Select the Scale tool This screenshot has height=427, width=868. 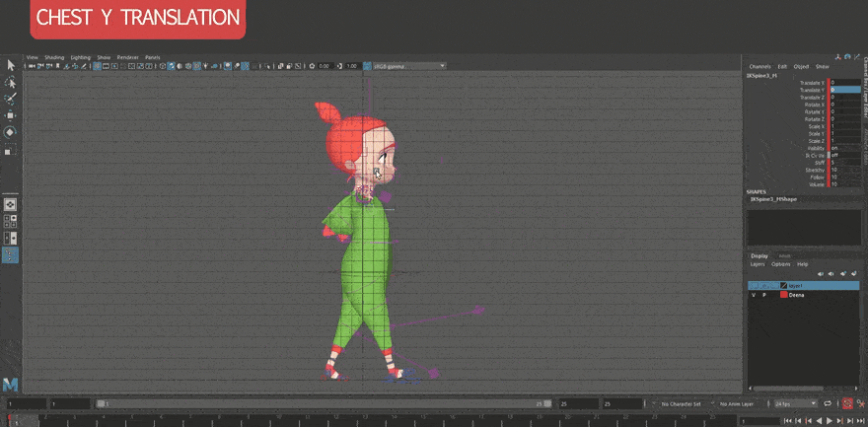[10, 151]
